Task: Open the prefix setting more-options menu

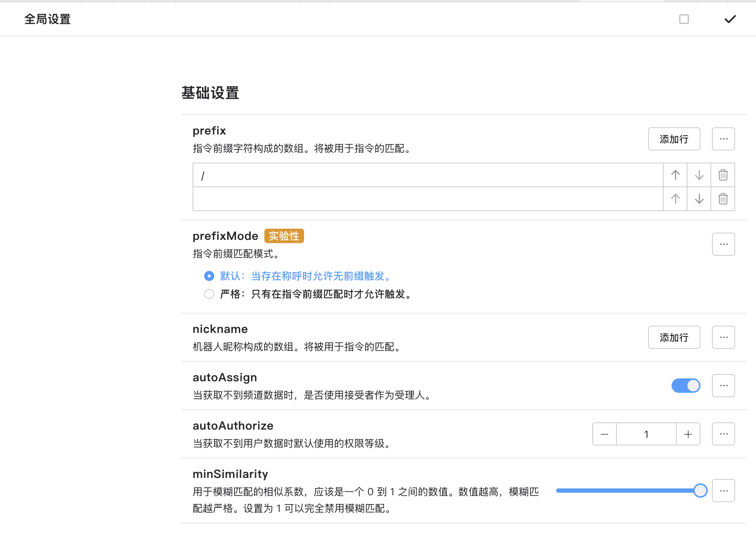Action: point(724,139)
